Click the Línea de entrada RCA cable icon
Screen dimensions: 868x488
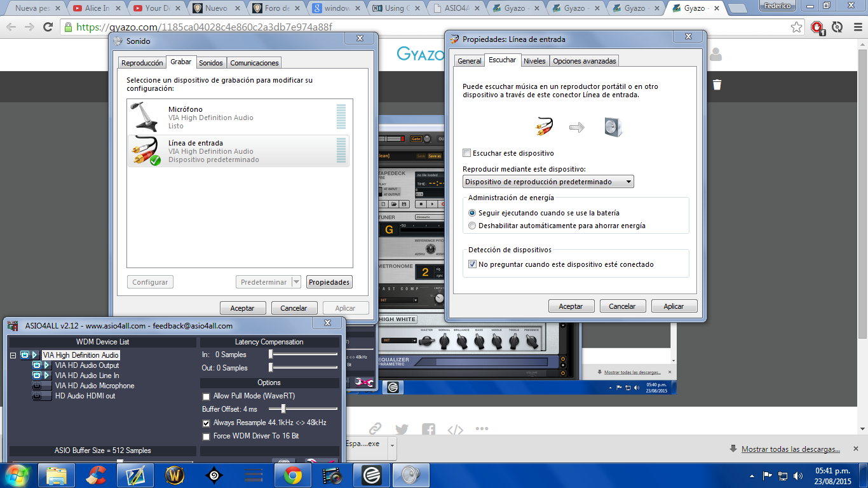click(x=146, y=151)
